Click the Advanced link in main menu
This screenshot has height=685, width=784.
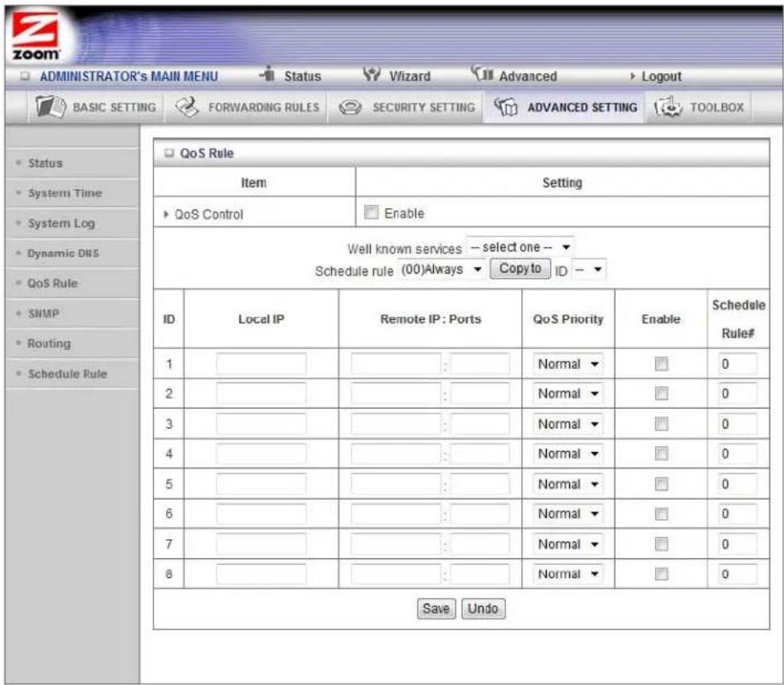pyautogui.click(x=528, y=76)
